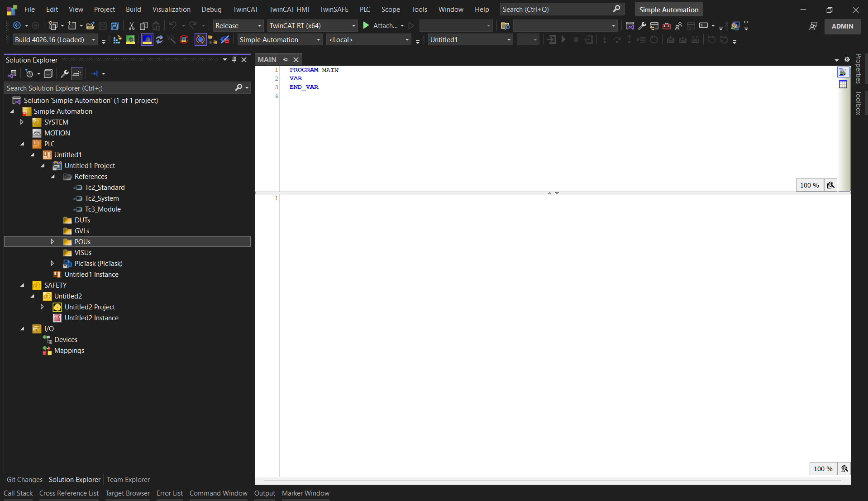Switch to the Team Explorer tab
This screenshot has height=501, width=868.
pyautogui.click(x=128, y=480)
